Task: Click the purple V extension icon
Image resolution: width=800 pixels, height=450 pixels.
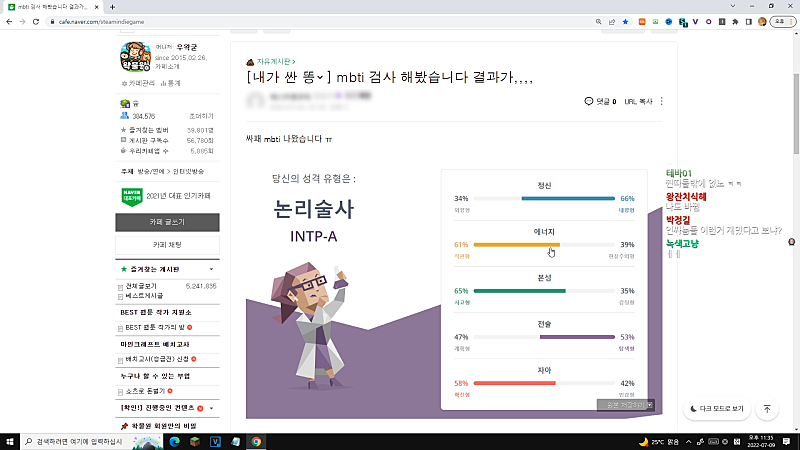Action: (x=695, y=22)
